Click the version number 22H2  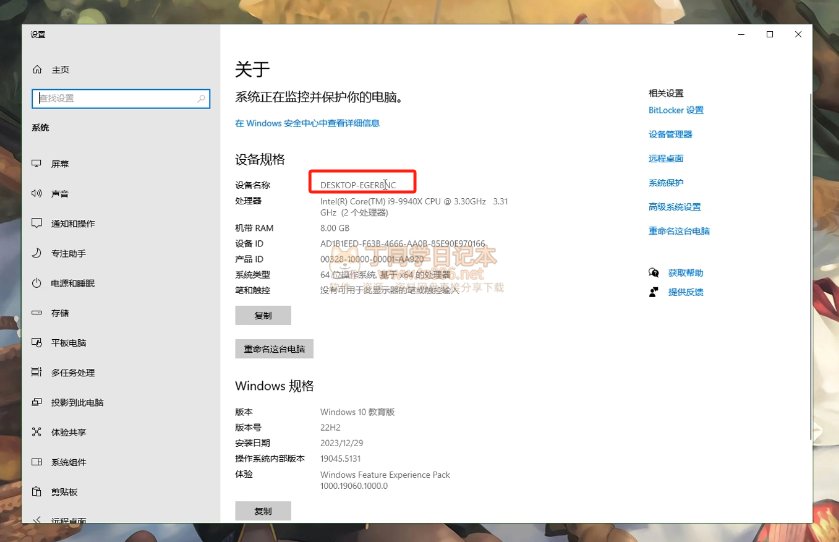[x=330, y=428]
